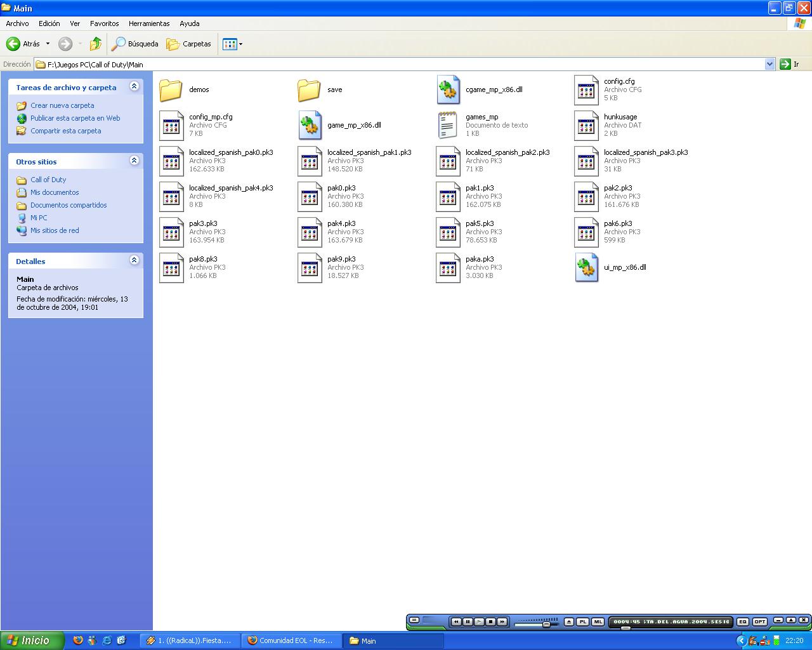This screenshot has width=812, height=650.
Task: Select the cgame_mp_x86.dll file icon
Action: coord(448,90)
